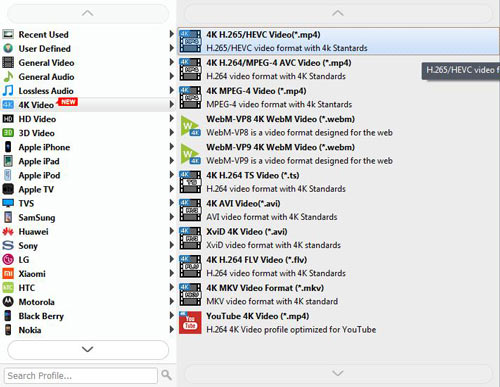
Task: Click the SamSung phone icon
Action: tap(8, 217)
